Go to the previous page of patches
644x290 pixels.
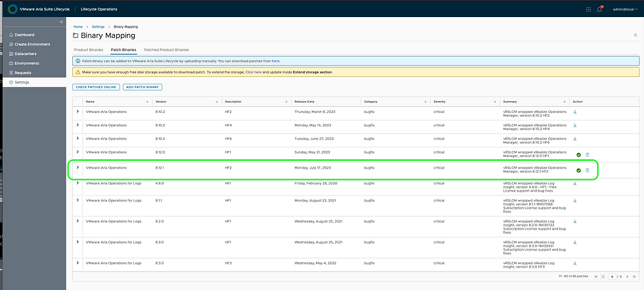tap(603, 276)
